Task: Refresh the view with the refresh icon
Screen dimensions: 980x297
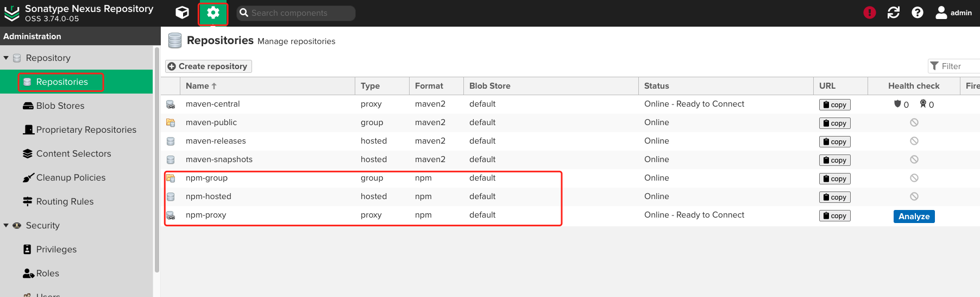Action: 894,13
